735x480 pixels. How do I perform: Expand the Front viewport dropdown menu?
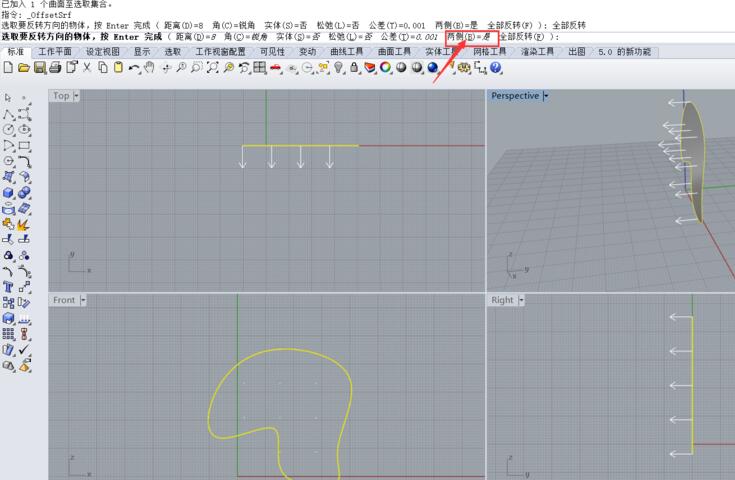[x=83, y=300]
